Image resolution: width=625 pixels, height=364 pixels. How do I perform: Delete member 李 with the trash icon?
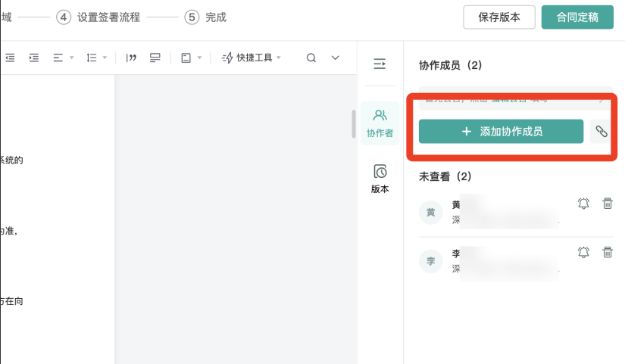coord(607,253)
